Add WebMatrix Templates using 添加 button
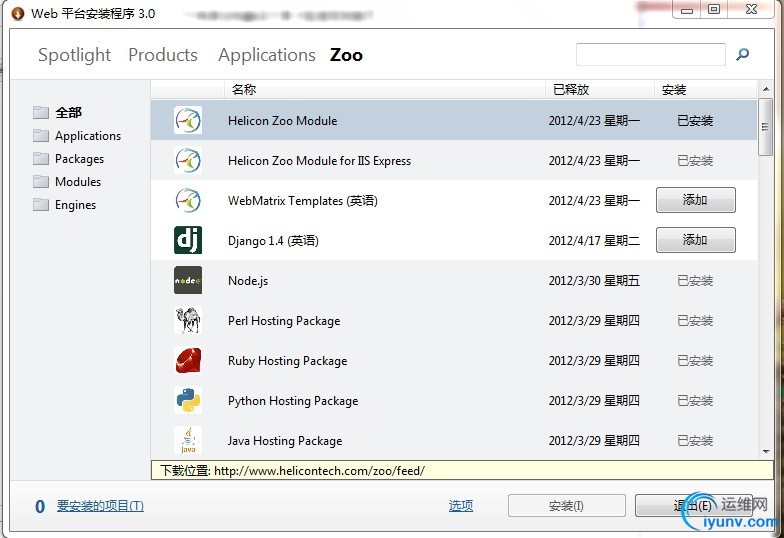Viewport: 784px width, 538px height. coord(695,200)
